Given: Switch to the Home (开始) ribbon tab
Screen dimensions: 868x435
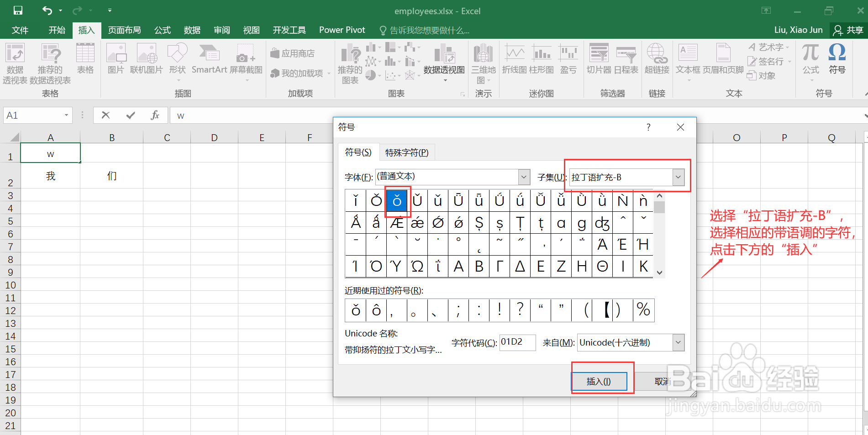Looking at the screenshot, I should click(57, 30).
